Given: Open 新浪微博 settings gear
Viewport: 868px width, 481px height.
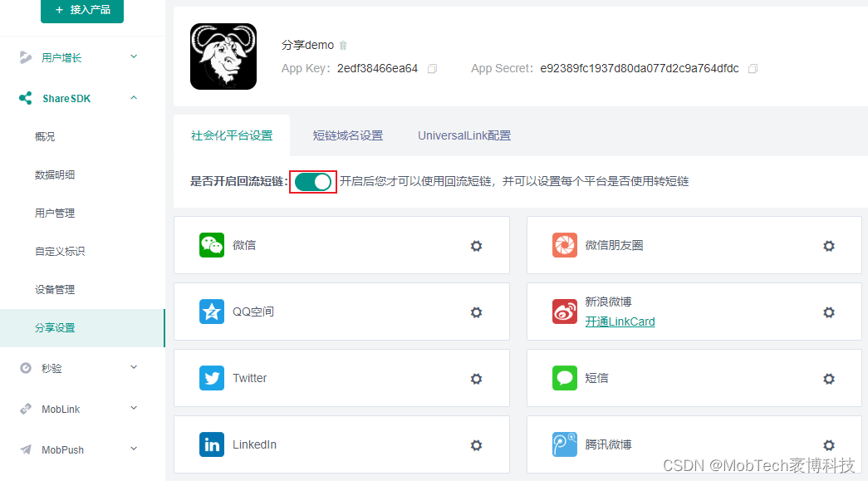Looking at the screenshot, I should click(828, 312).
